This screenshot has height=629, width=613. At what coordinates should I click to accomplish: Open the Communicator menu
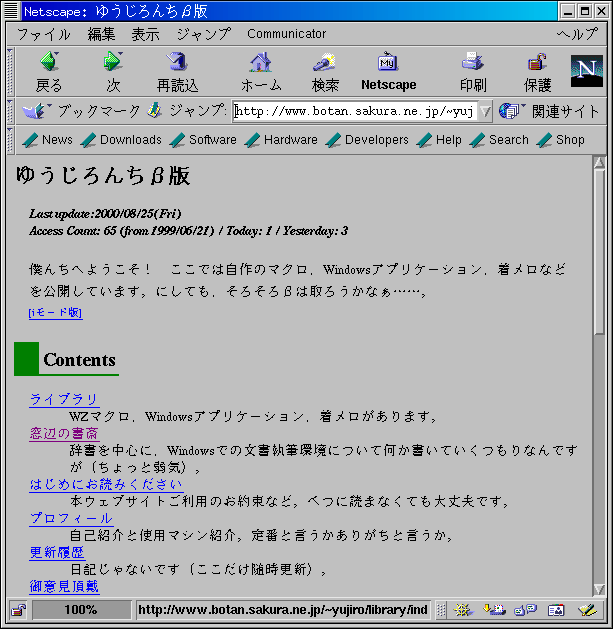(x=286, y=34)
